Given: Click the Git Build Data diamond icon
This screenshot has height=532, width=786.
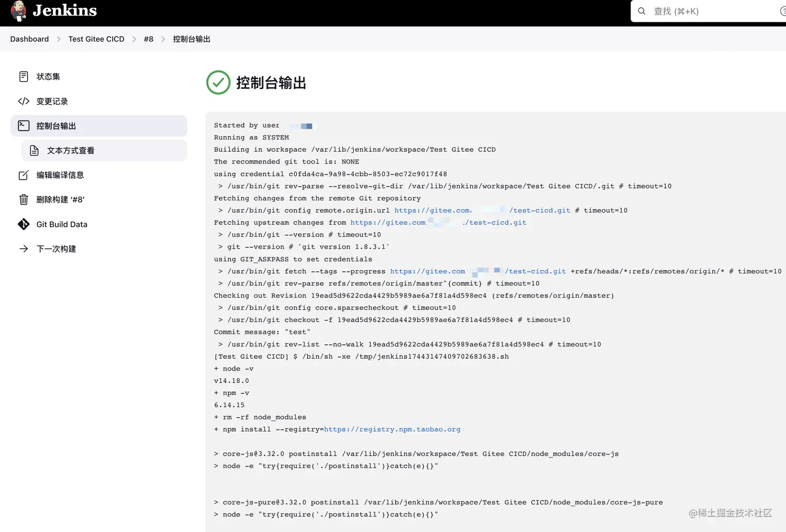Looking at the screenshot, I should click(23, 224).
